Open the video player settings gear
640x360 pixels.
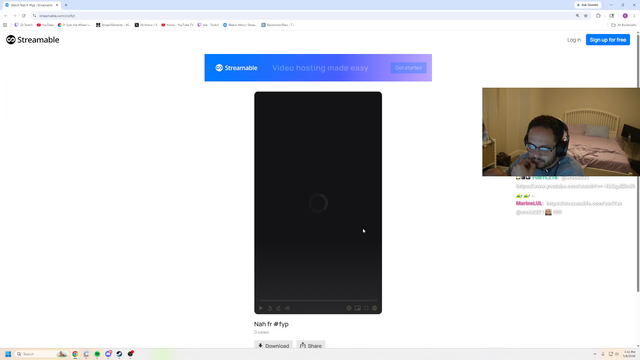pyautogui.click(x=349, y=308)
